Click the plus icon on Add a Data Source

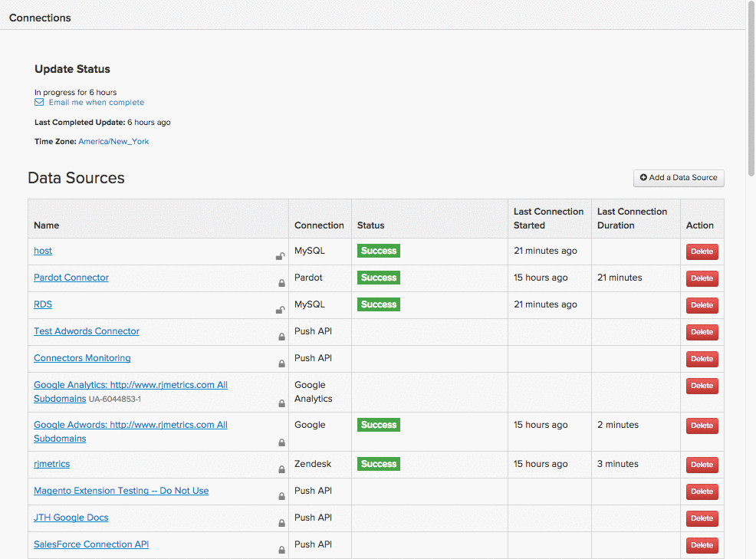643,178
